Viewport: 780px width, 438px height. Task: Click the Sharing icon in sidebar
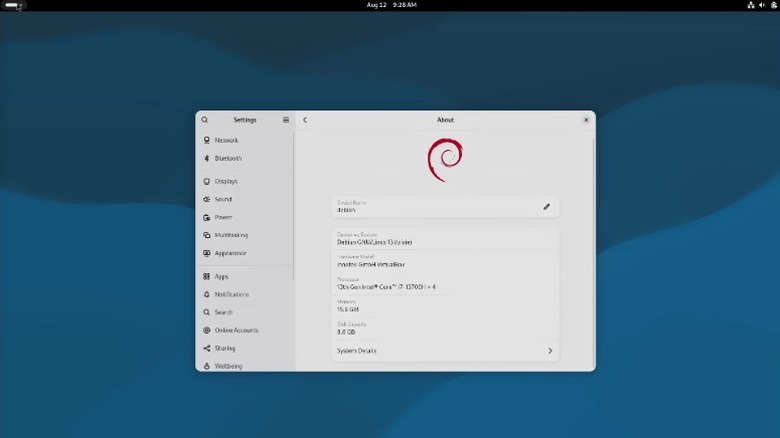tap(206, 348)
